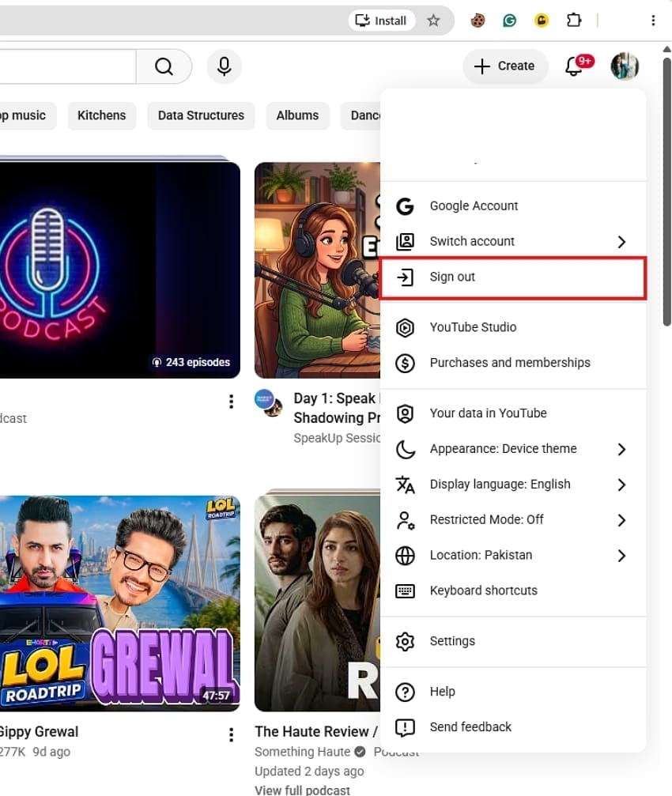The height and width of the screenshot is (796, 672).
Task: Click the dollar sign purchases icon
Action: (x=405, y=364)
